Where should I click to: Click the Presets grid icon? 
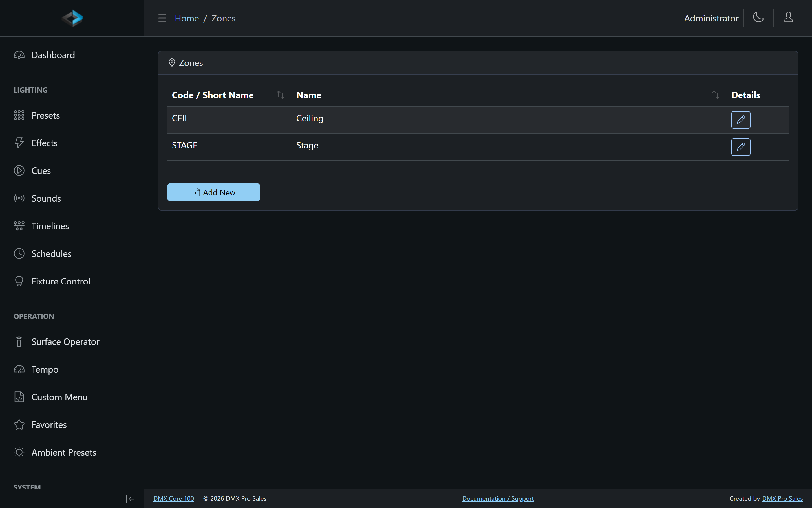[19, 115]
